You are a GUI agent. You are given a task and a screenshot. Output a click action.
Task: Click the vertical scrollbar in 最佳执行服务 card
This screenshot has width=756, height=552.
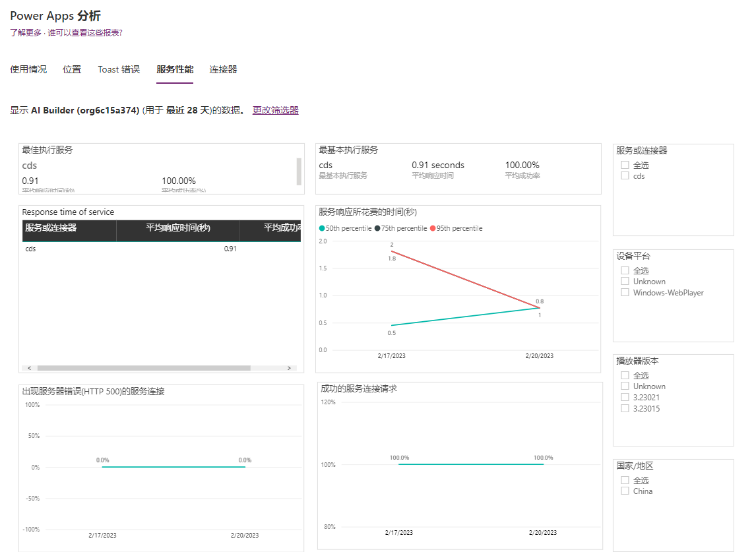[299, 171]
